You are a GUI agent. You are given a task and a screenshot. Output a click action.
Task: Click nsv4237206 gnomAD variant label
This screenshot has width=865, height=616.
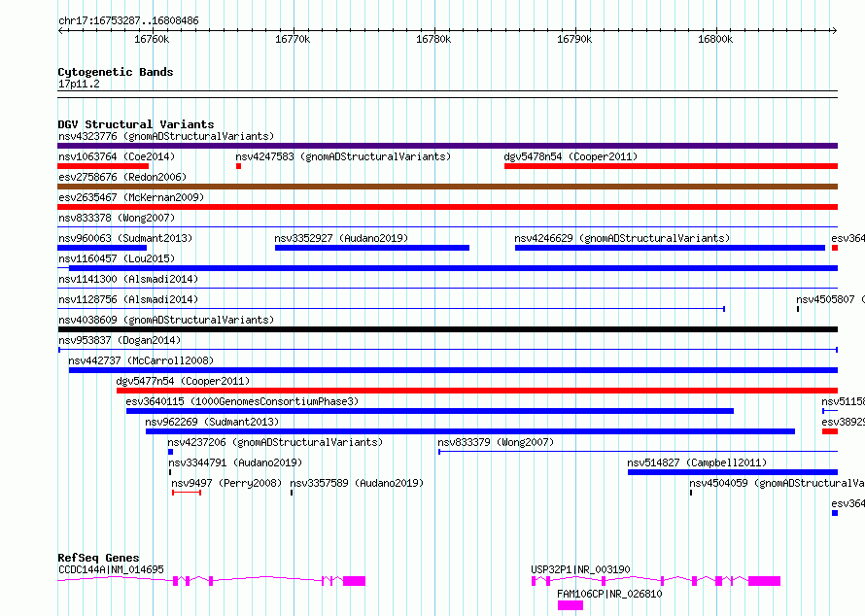tap(275, 442)
